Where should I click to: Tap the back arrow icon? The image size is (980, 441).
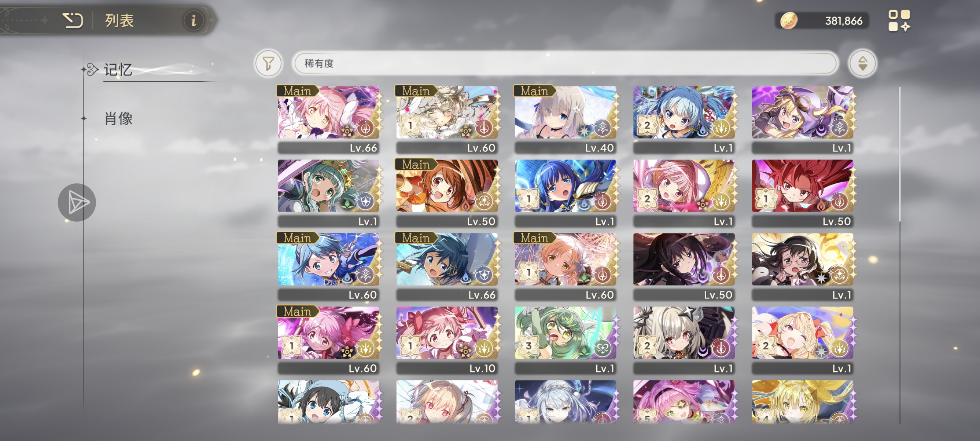pos(73,20)
